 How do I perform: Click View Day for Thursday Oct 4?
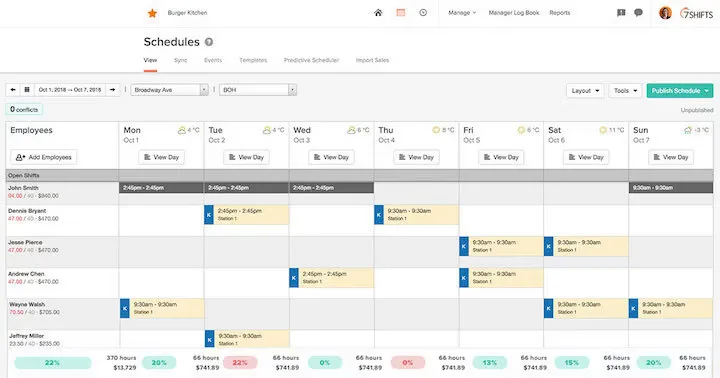click(416, 157)
